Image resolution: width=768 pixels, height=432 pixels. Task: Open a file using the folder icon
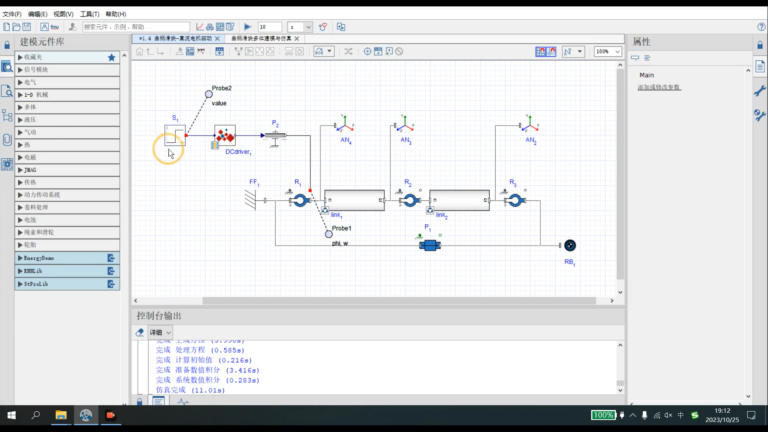[16, 27]
